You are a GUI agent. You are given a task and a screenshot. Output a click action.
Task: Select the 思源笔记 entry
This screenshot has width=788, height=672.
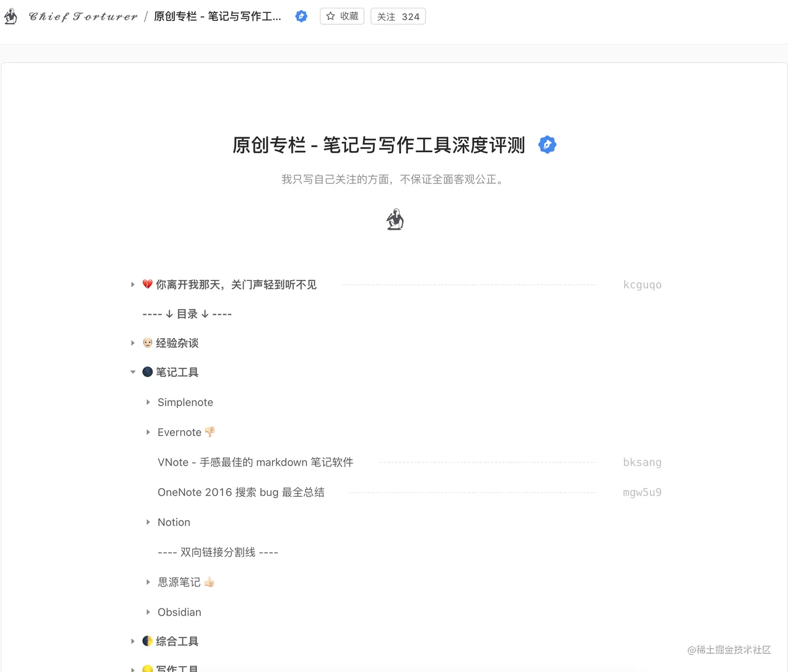point(179,582)
